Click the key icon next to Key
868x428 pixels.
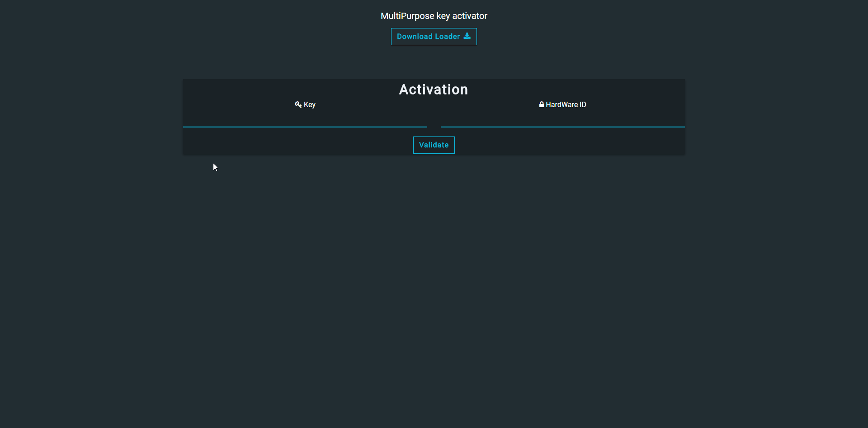pyautogui.click(x=298, y=104)
